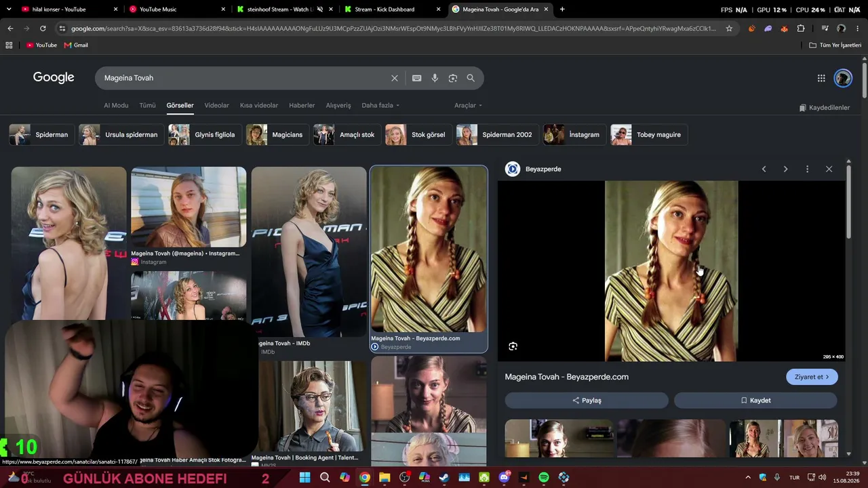Reload the current page

coord(43,28)
